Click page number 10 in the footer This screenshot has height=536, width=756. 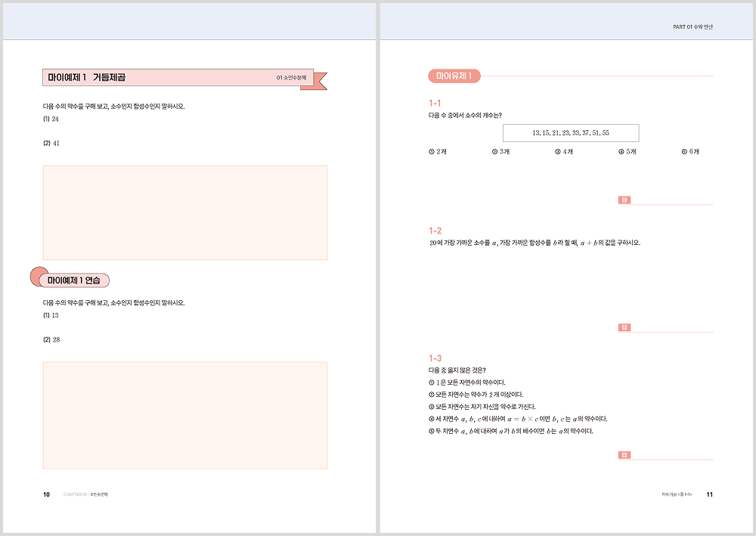[x=46, y=494]
